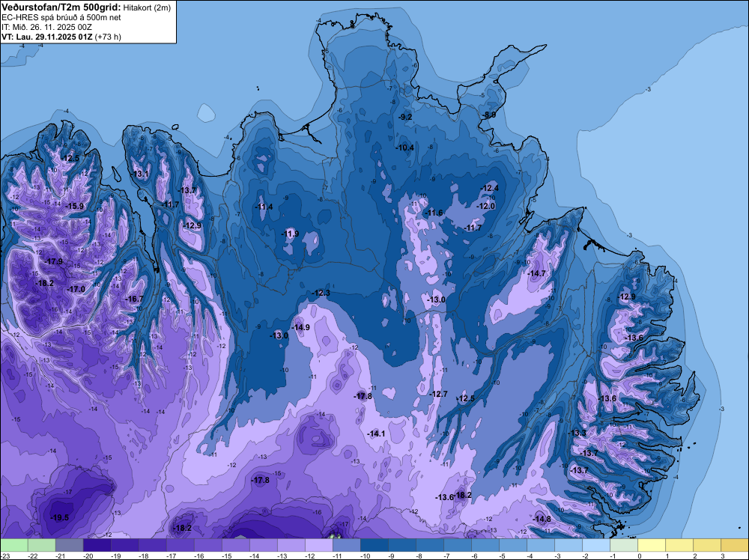Viewport: 749px width, 560px height.
Task: Click the -2 pale blue legend swatch
Action: coord(596,545)
